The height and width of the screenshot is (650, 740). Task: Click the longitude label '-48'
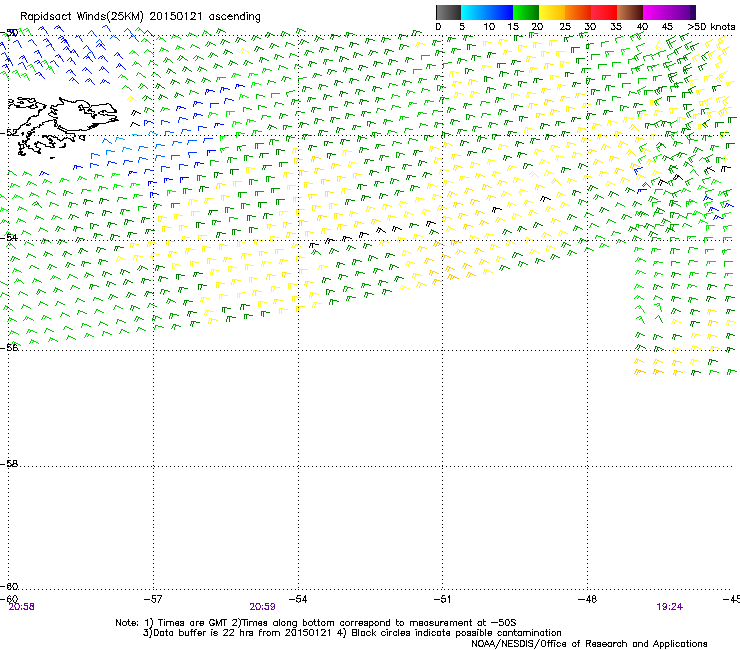[587, 599]
